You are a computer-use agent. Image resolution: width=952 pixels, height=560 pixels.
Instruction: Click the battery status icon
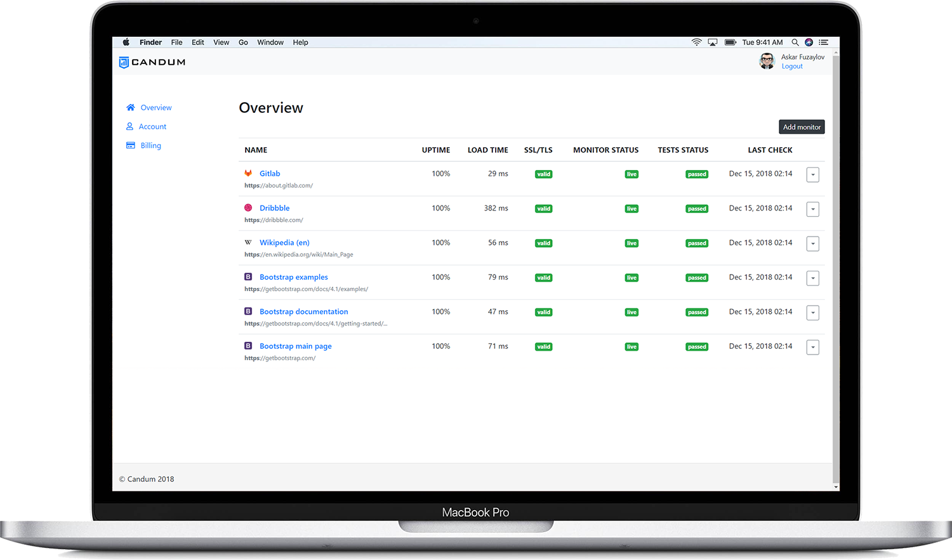coord(731,42)
